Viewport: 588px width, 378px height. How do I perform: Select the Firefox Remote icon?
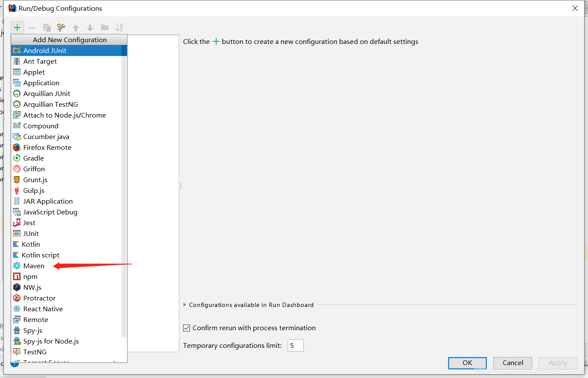point(17,147)
